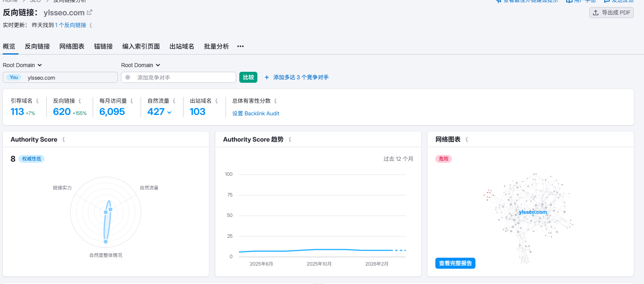644x284 pixels.
Task: Click info icon next to 自然流量 metric
Action: point(174,101)
